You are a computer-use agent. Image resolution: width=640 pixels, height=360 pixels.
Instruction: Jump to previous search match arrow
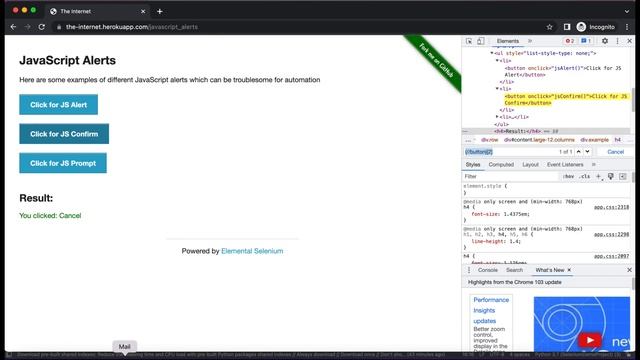[578, 151]
